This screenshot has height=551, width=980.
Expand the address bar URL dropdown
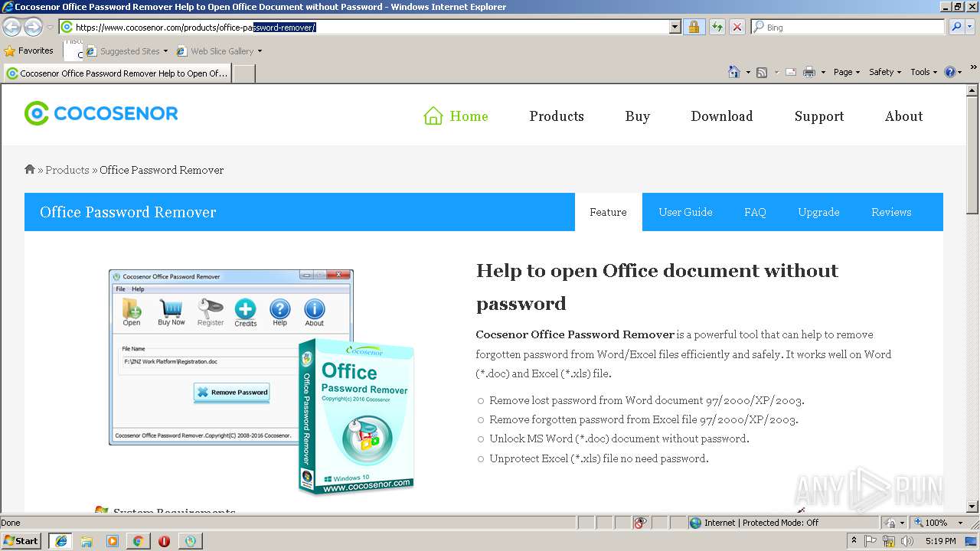[675, 27]
